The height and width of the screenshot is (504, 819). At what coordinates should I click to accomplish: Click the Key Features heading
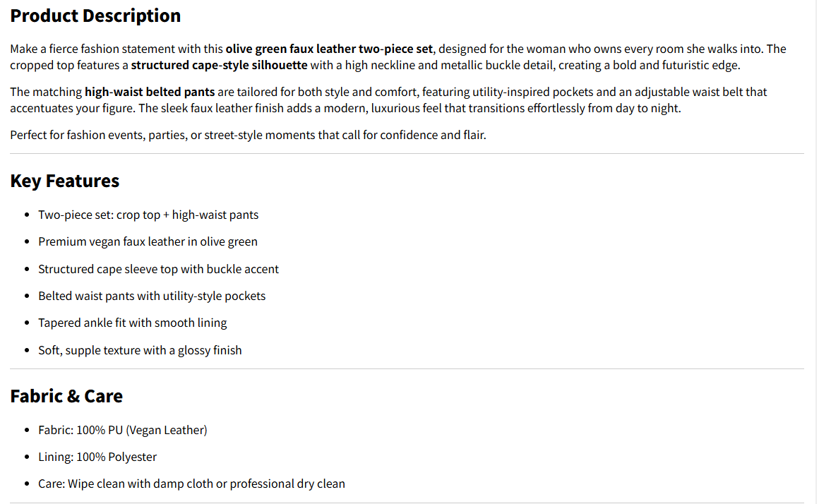pyautogui.click(x=64, y=181)
